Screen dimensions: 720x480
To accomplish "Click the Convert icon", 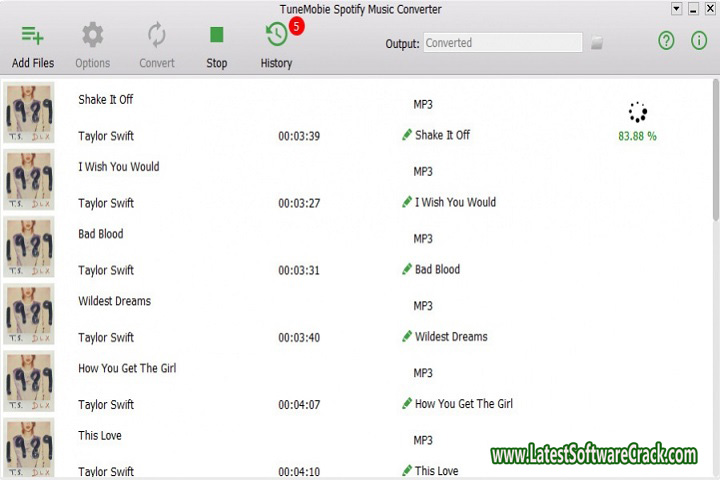I will (156, 36).
